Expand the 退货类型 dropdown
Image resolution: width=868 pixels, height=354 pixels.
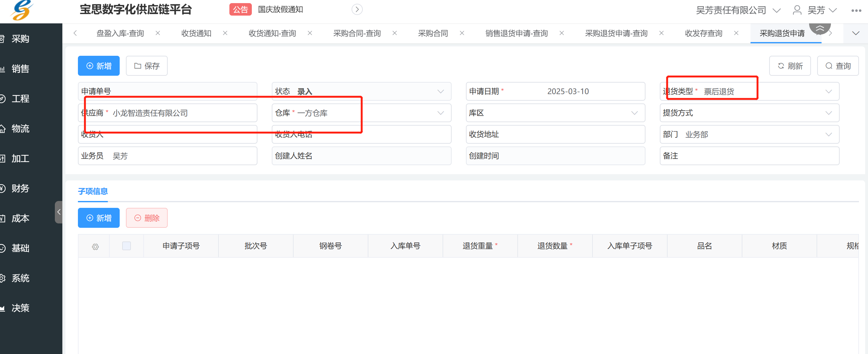[829, 91]
